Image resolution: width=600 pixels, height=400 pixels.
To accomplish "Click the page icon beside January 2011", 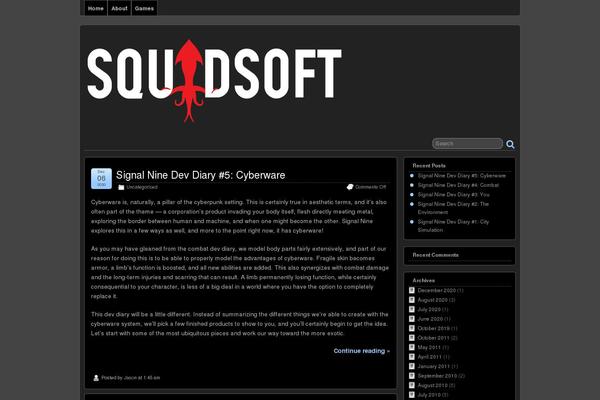I will pos(412,366).
